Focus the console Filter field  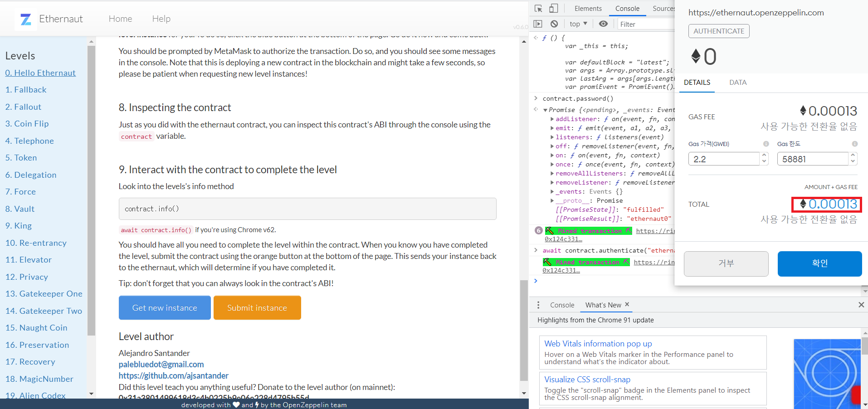click(646, 24)
